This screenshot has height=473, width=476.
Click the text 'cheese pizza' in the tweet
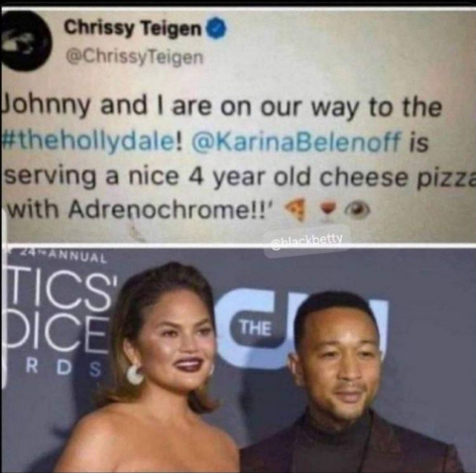[398, 177]
